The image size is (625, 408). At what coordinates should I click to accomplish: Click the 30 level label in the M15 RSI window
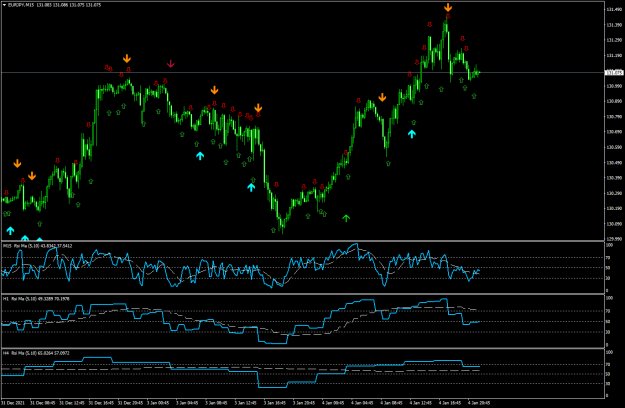point(608,278)
